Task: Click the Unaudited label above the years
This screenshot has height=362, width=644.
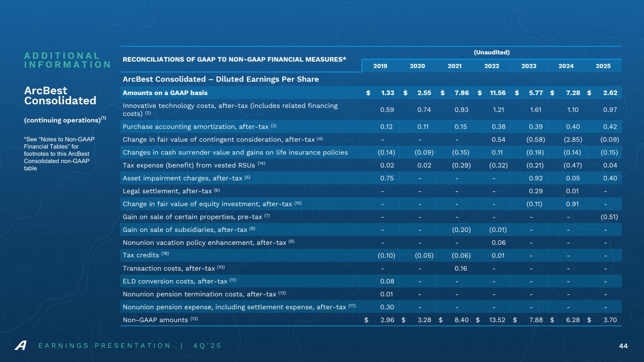Action: [491, 52]
